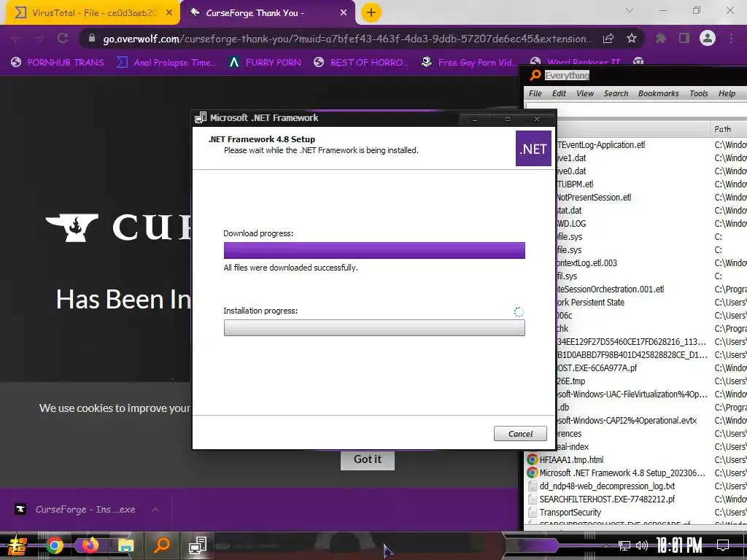Click the .NET purple logo badge
747x560 pixels.
coord(533,149)
